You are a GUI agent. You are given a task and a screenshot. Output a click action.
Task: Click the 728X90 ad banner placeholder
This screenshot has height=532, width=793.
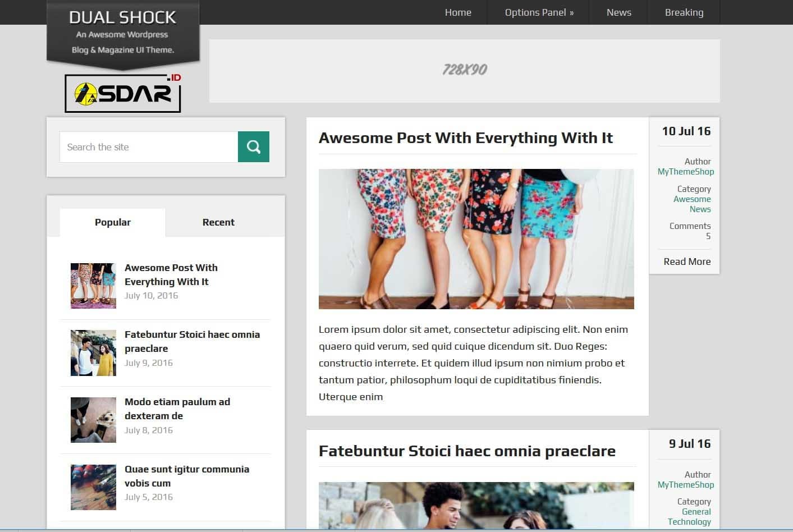(x=465, y=71)
